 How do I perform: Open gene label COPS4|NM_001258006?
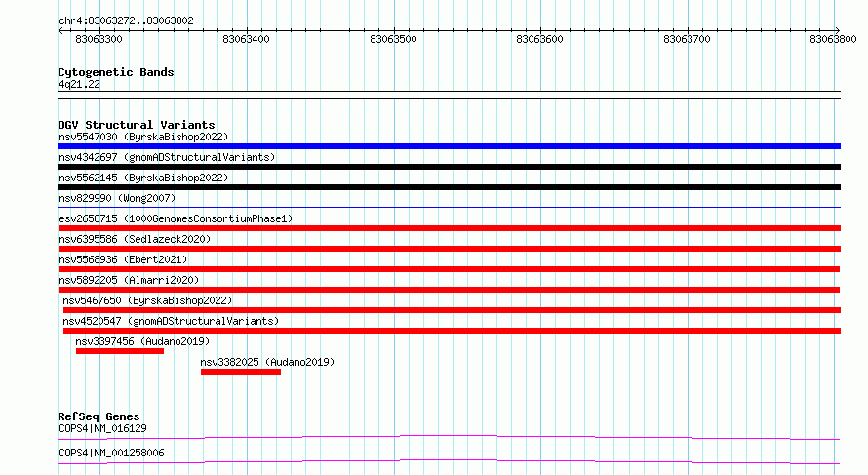tap(111, 453)
